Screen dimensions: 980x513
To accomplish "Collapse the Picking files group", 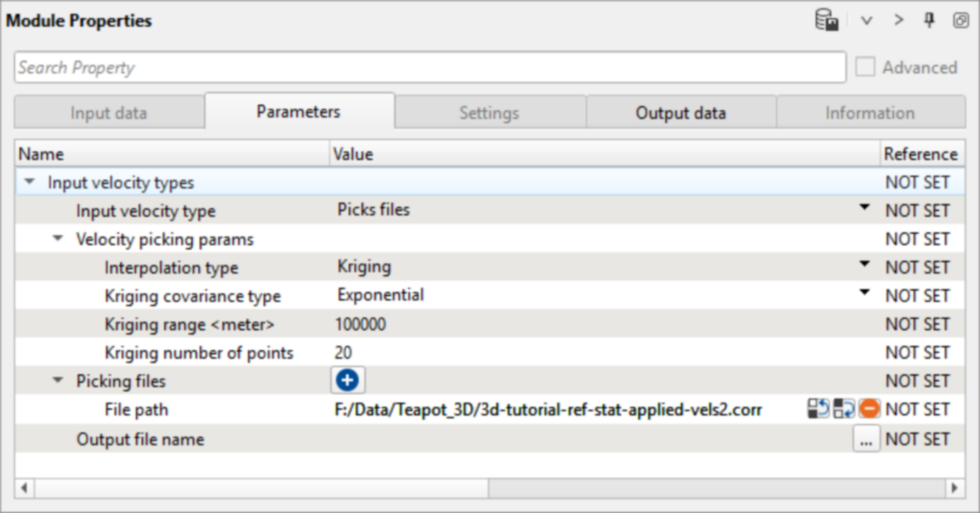I will pos(57,381).
